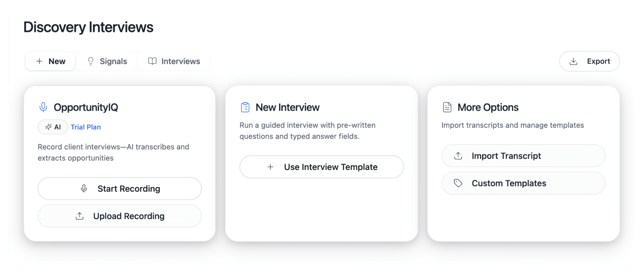This screenshot has height=272, width=644.
Task: Click the upload icon in Upload Recording
Action: pos(79,216)
